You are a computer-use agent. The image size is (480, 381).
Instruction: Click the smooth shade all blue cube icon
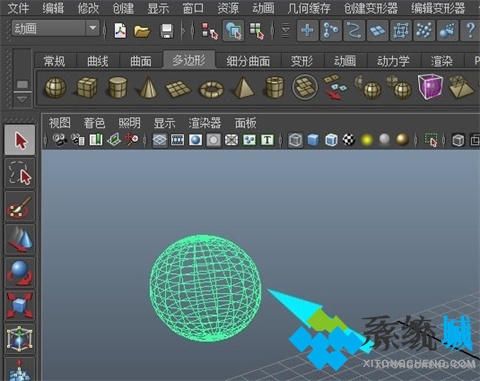tap(313, 140)
